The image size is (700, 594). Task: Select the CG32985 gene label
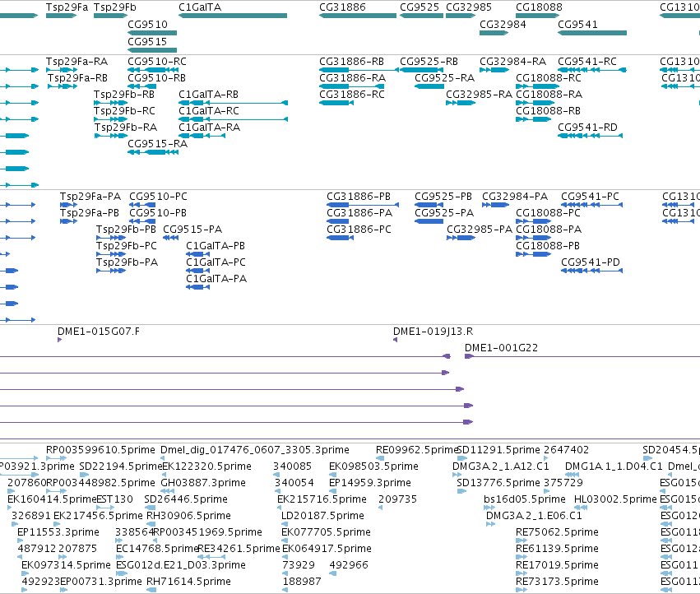pyautogui.click(x=469, y=7)
